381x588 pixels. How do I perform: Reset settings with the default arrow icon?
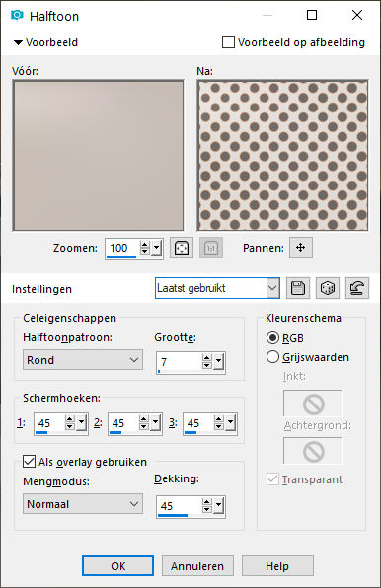coord(357,288)
